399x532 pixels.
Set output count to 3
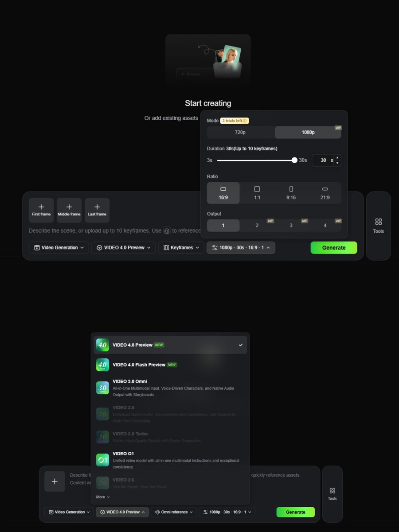[x=291, y=226]
